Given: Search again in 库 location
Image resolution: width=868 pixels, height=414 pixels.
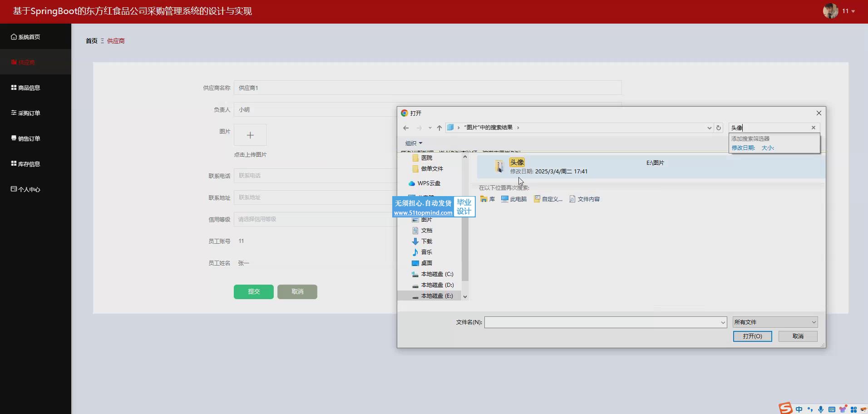Looking at the screenshot, I should (488, 199).
